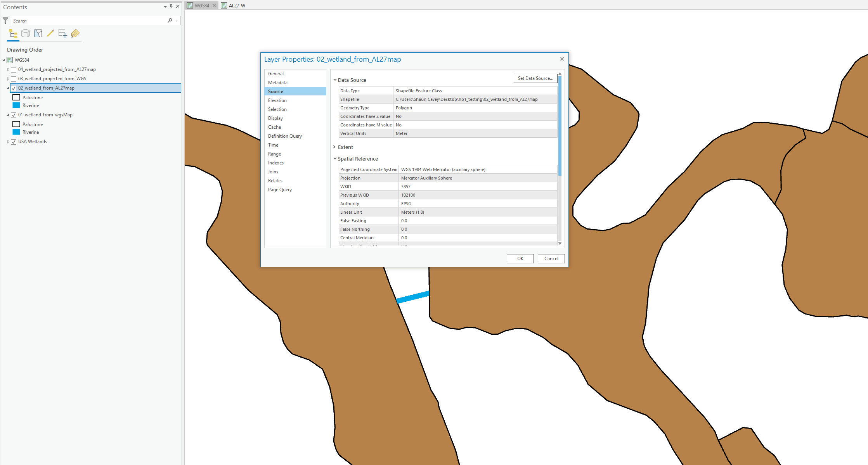Switch to List By Data Source icon

[26, 34]
